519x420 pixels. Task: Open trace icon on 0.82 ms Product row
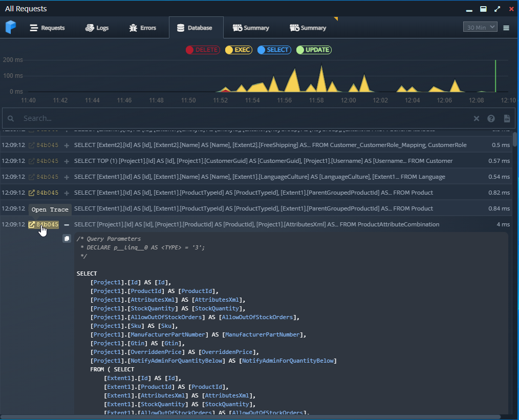(x=31, y=193)
